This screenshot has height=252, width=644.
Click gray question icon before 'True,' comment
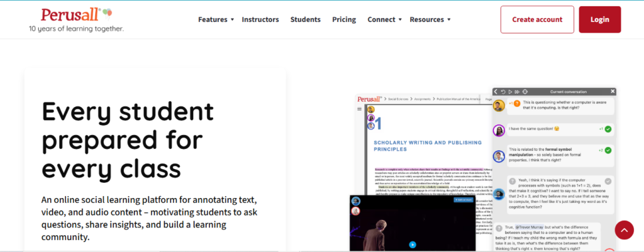pyautogui.click(x=498, y=227)
